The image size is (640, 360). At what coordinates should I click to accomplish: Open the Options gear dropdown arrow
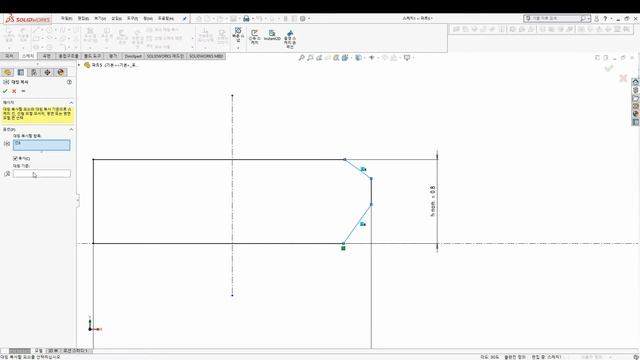(309, 19)
